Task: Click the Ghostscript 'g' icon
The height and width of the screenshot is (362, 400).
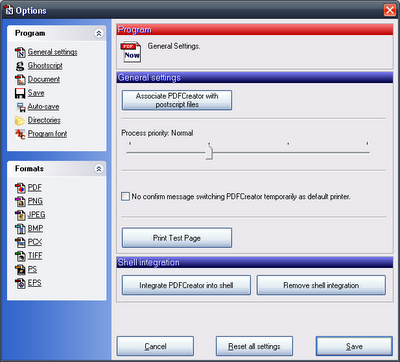Action: (x=20, y=66)
